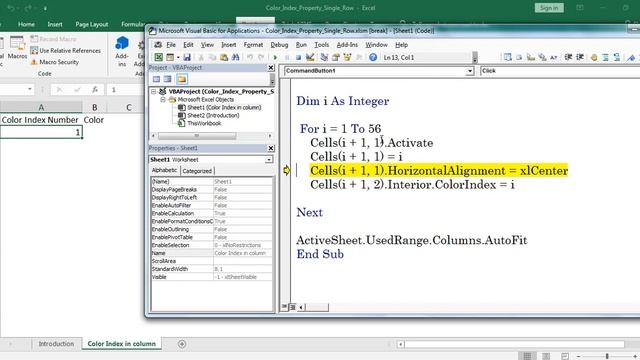Click the Paste icon in VBA toolbar
Viewport: 640px width, 360px height.
coord(224,58)
